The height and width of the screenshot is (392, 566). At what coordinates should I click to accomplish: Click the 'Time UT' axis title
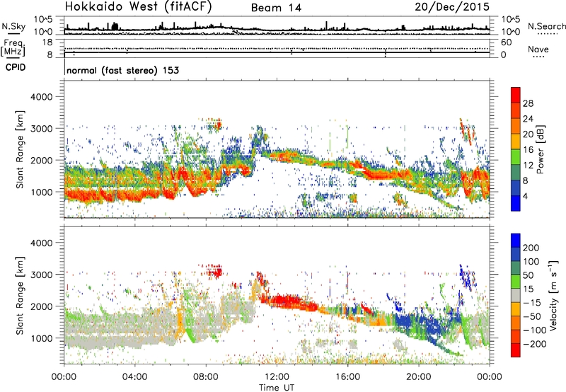(x=277, y=387)
